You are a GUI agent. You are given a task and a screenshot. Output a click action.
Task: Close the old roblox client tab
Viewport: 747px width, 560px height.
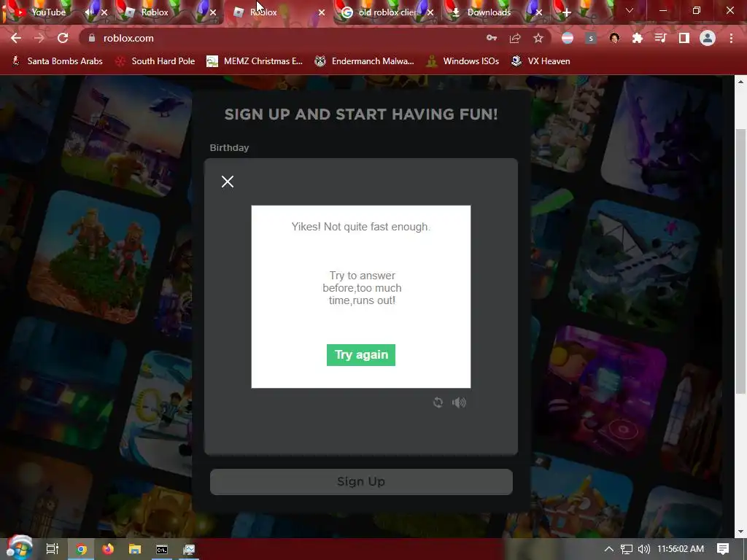tap(430, 12)
